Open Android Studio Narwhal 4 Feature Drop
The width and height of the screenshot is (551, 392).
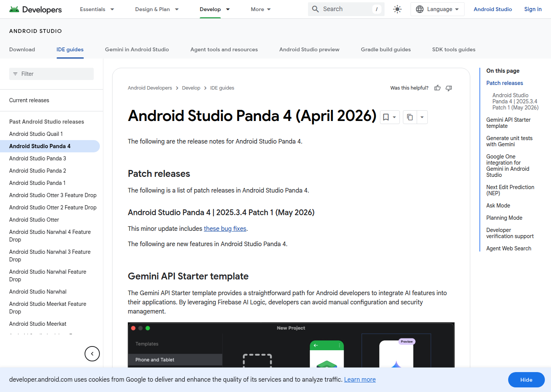[50, 236]
